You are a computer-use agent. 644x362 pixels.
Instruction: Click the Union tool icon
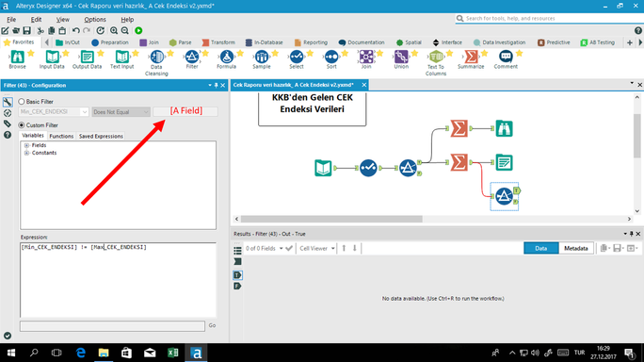pos(401,59)
